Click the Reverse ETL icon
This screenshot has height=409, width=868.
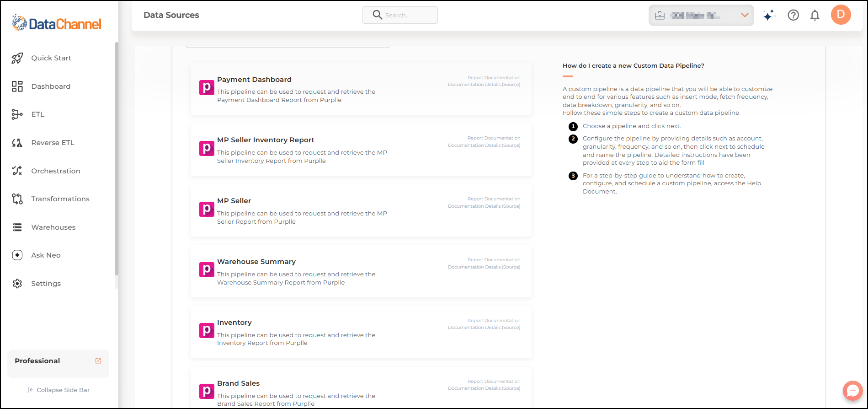tap(17, 143)
